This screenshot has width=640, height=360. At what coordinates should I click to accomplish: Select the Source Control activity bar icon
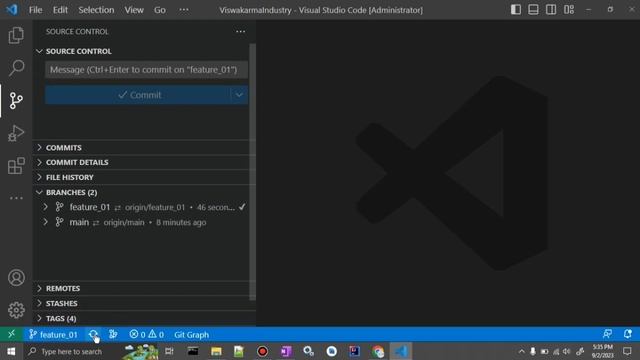[16, 100]
